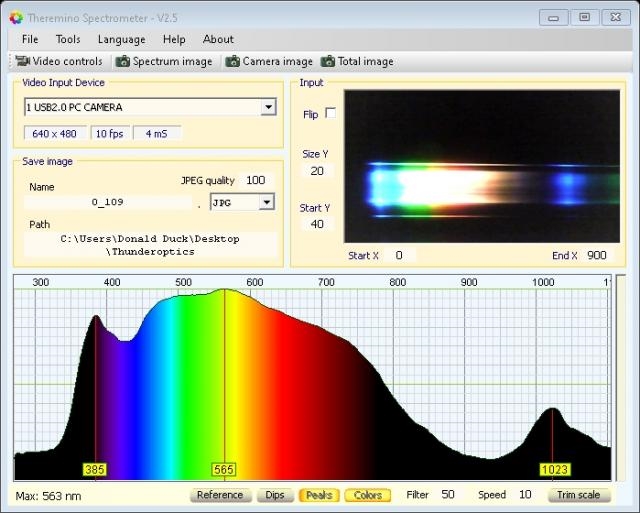Open the Language menu

[x=121, y=39]
